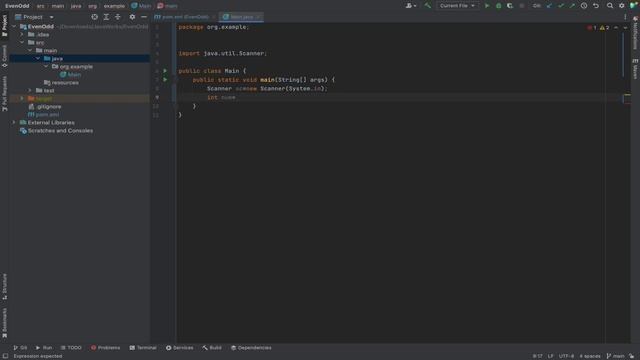Screen dimensions: 640x360
Task: Open Project panel options gear
Action: (x=132, y=17)
